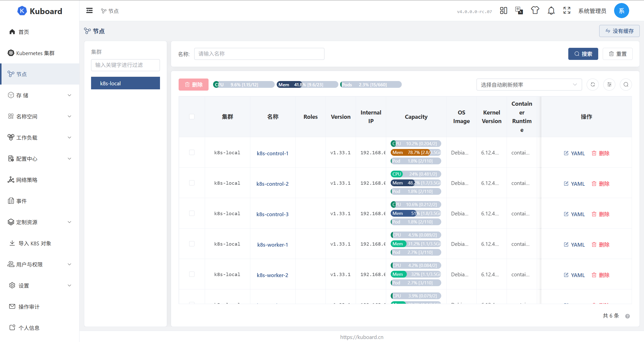Check the k8s-control-1 row checkbox
The height and width of the screenshot is (342, 644).
[192, 153]
